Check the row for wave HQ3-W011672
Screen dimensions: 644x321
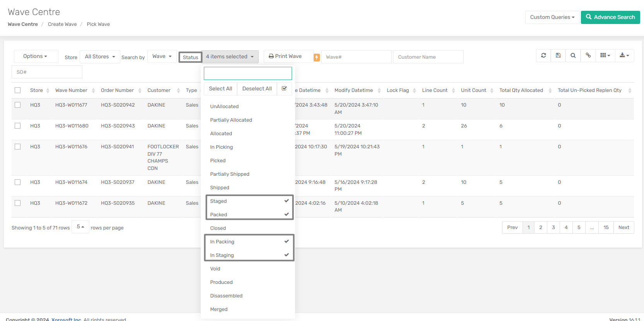click(x=17, y=203)
